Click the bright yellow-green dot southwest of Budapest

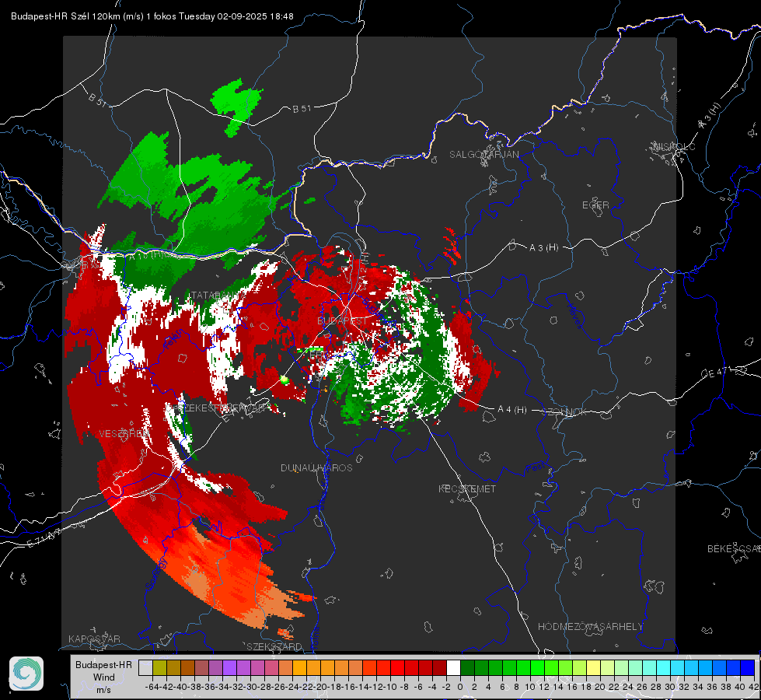pos(285,380)
